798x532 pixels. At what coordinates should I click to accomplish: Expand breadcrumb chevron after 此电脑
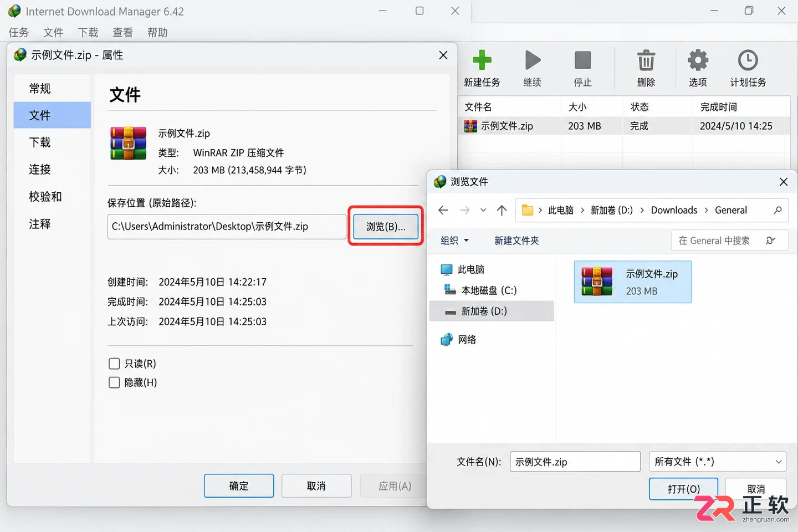(x=582, y=210)
